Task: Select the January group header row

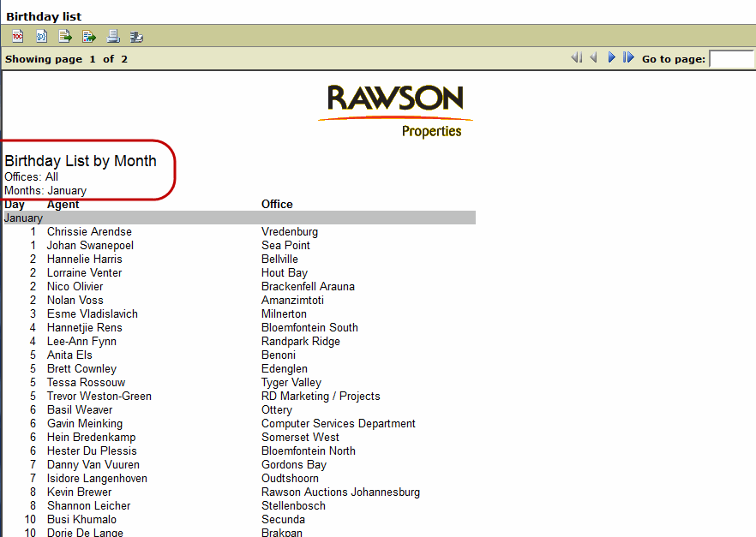Action: pos(239,218)
